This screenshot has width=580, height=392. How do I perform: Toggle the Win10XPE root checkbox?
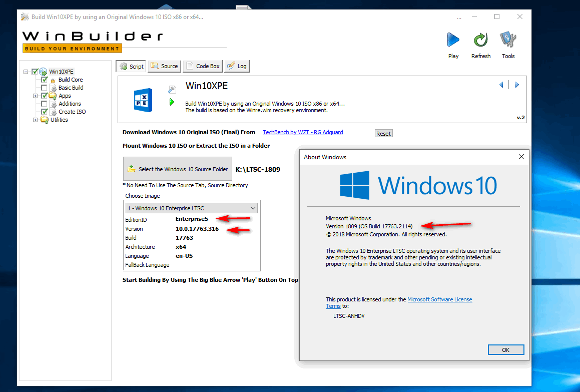point(35,72)
